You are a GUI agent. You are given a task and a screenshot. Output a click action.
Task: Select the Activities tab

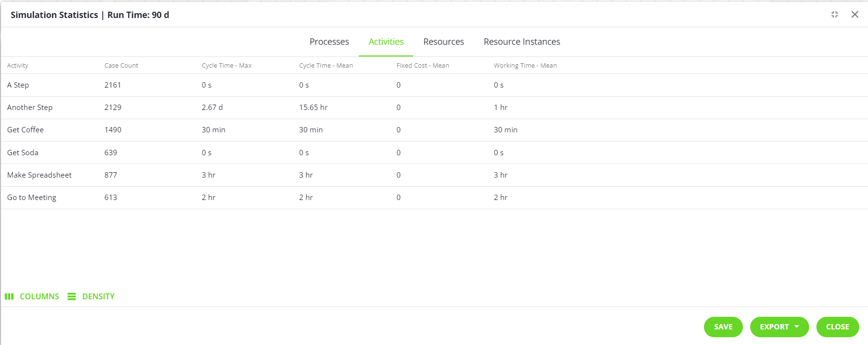386,42
